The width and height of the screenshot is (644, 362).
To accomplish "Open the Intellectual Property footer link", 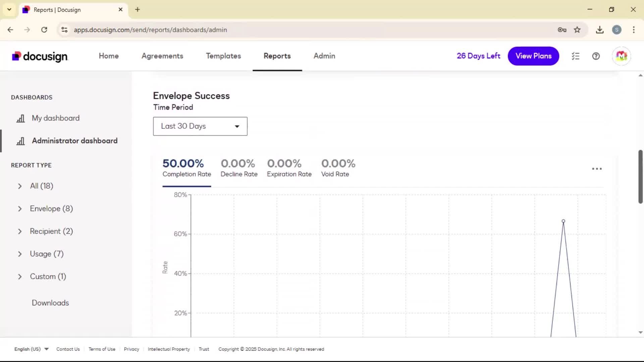I will (x=169, y=349).
